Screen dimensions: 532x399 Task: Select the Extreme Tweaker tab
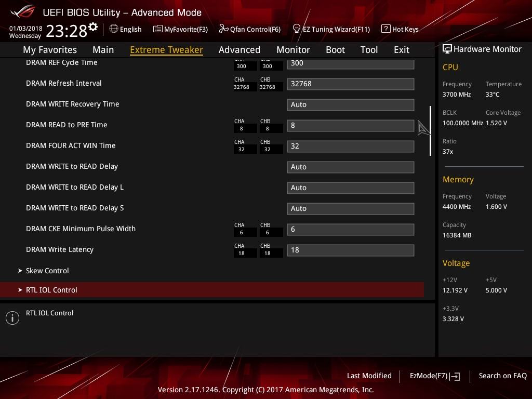point(166,49)
